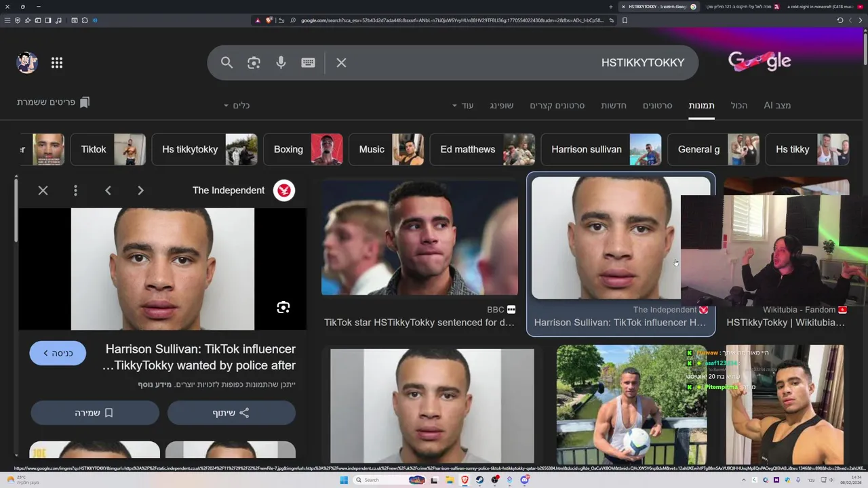This screenshot has width=868, height=488.
Task: Click the כניסה (Visit) button
Action: 58,353
